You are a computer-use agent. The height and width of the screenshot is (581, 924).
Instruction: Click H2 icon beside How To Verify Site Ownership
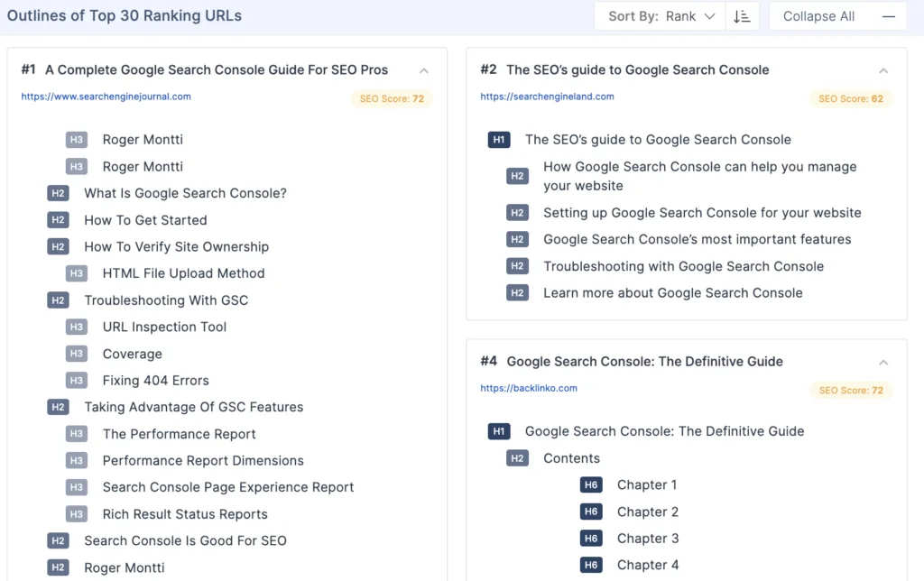tap(58, 246)
